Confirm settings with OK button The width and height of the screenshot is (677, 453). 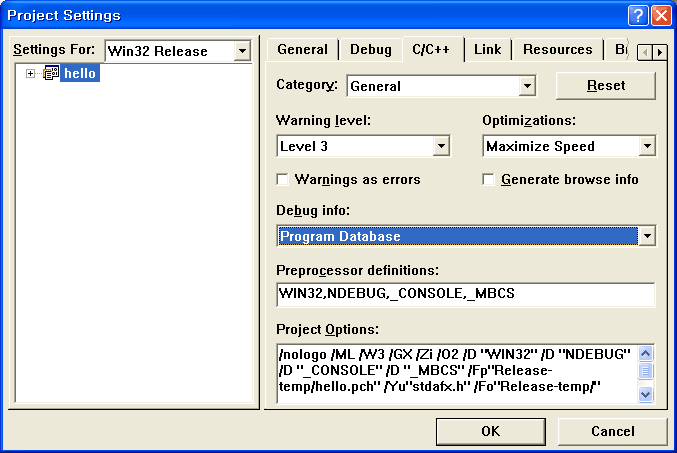[490, 431]
